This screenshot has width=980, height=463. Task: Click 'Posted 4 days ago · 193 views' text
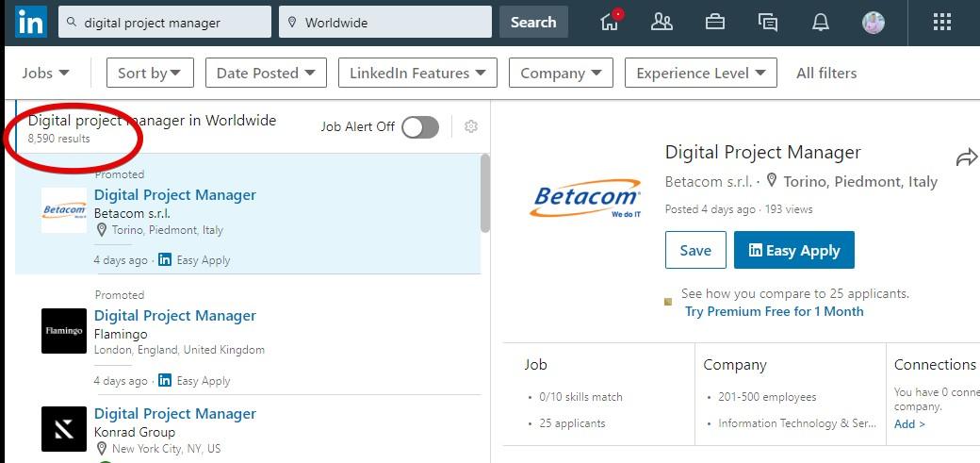[739, 209]
